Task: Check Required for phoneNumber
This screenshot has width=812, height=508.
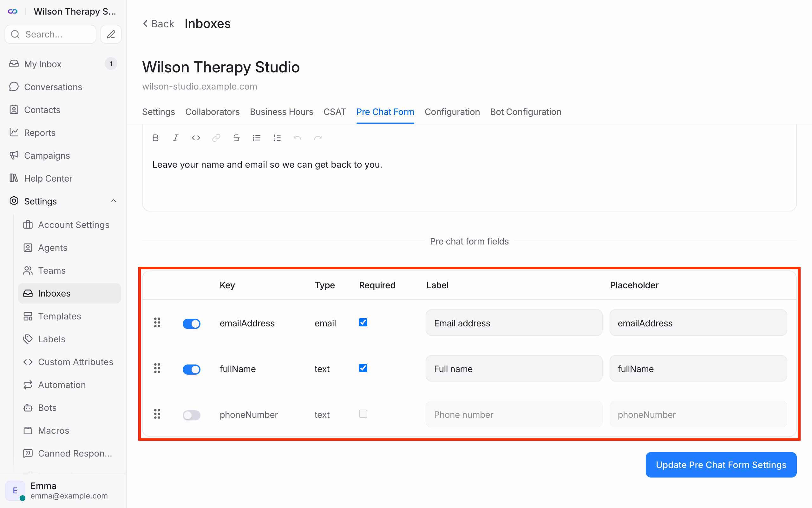Action: coord(363,414)
